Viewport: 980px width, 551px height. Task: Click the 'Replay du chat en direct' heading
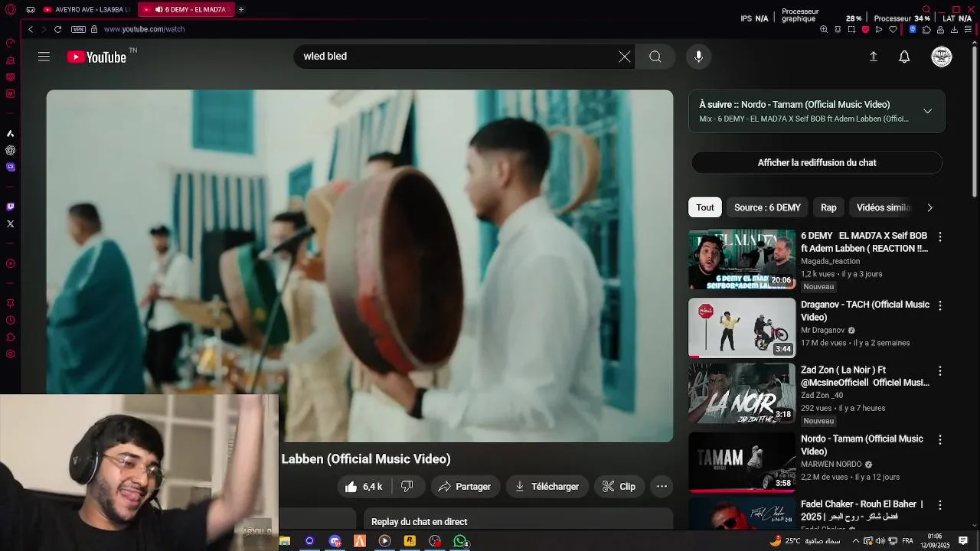pyautogui.click(x=419, y=522)
